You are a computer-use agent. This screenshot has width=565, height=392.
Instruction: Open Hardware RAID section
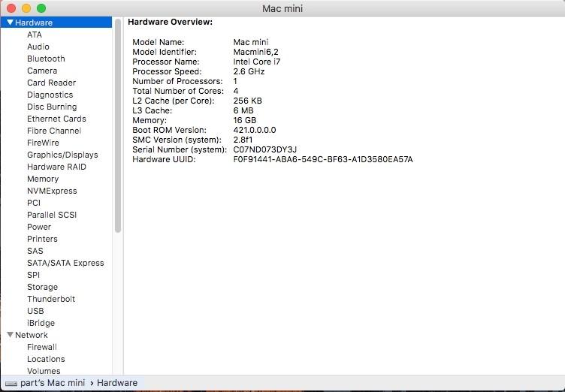click(x=56, y=167)
